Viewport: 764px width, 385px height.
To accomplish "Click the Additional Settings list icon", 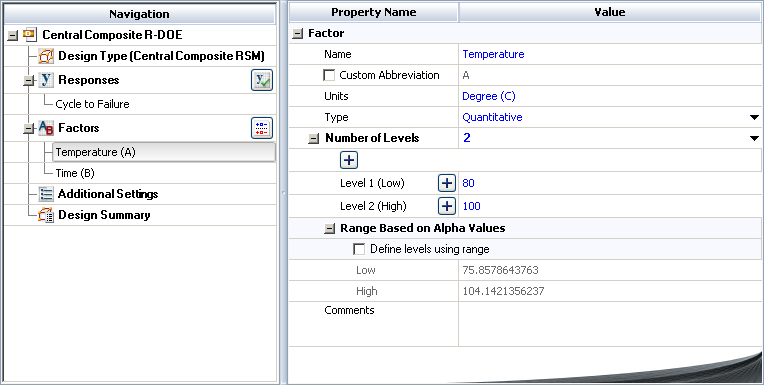I will pyautogui.click(x=46, y=194).
